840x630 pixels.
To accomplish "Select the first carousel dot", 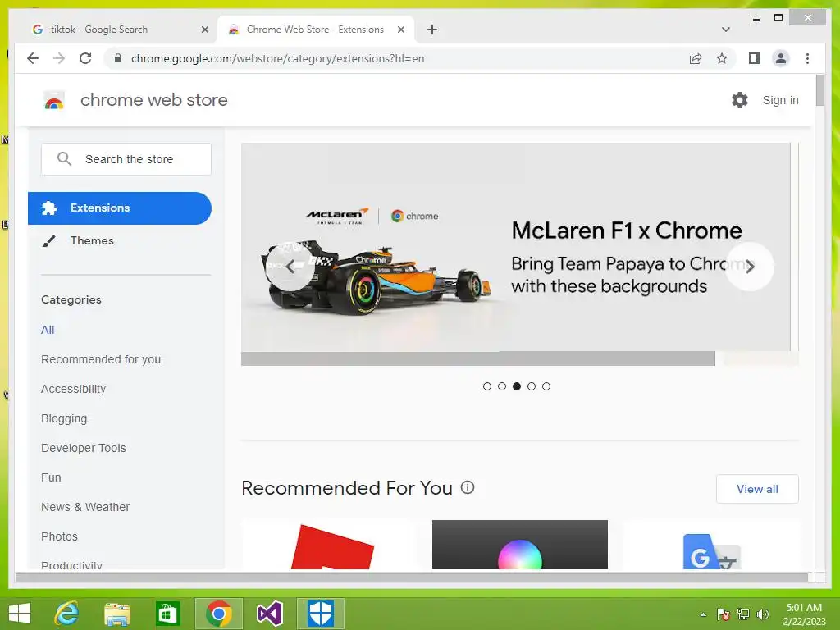I will 487,386.
